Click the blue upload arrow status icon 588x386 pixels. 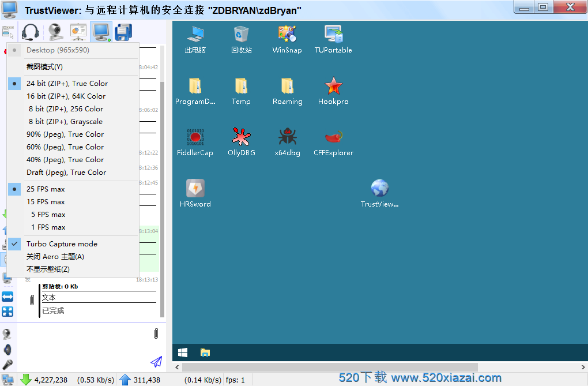(x=125, y=380)
